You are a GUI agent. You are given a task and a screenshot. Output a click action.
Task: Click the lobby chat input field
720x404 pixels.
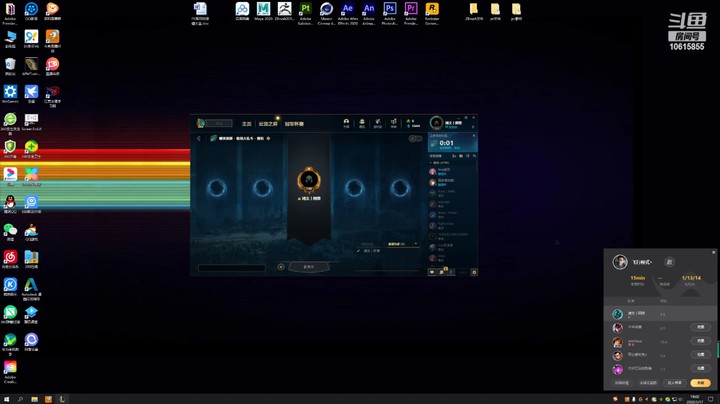coord(232,268)
